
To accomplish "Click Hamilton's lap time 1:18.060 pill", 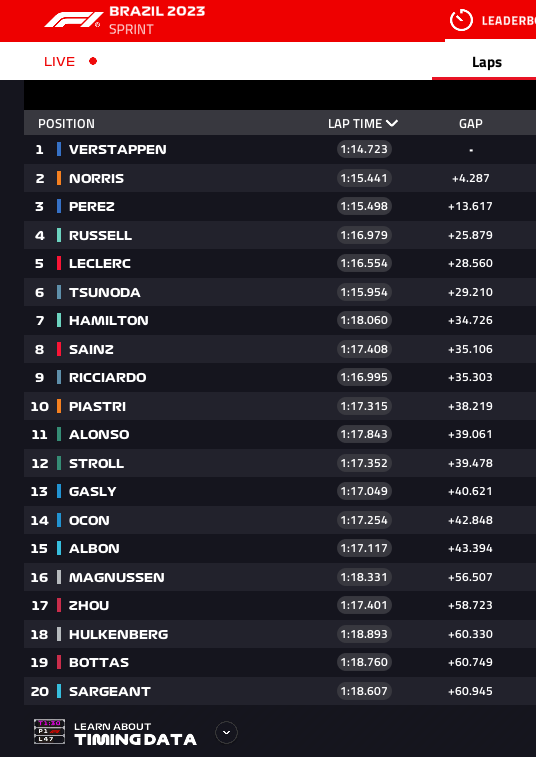I will click(364, 320).
